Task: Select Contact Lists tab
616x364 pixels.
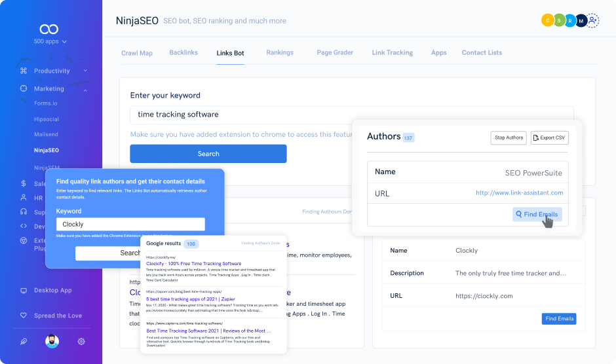Action: [x=482, y=52]
